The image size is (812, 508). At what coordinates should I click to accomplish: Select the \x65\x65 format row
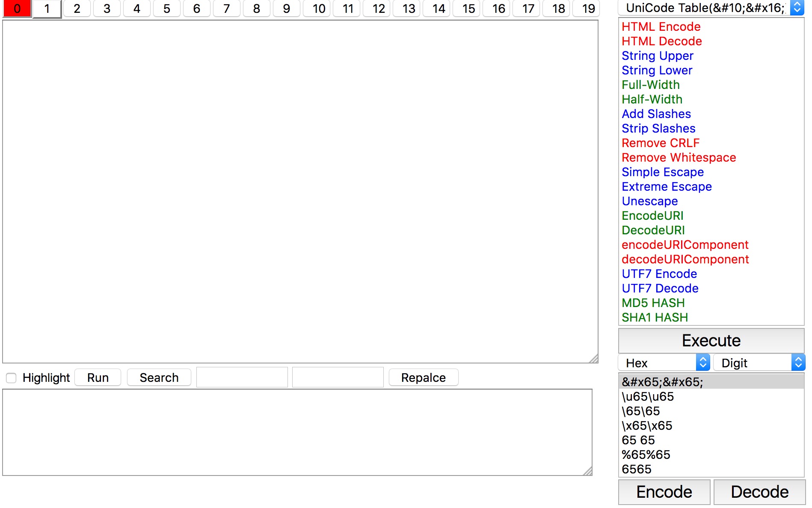point(711,425)
